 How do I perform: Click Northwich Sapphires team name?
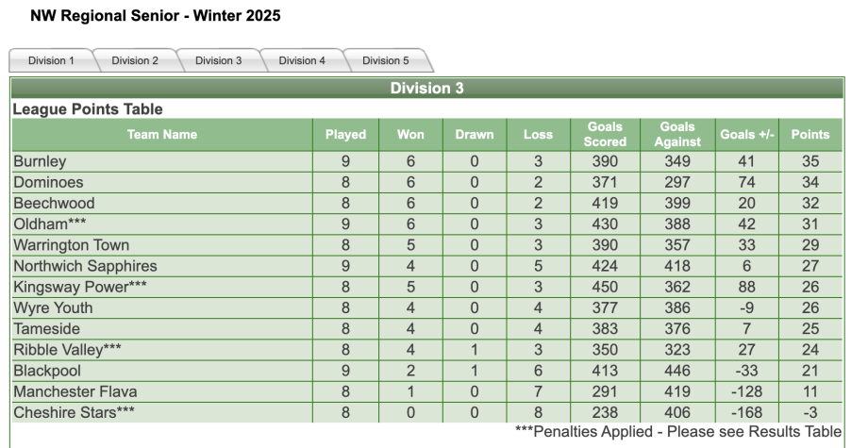tap(85, 266)
